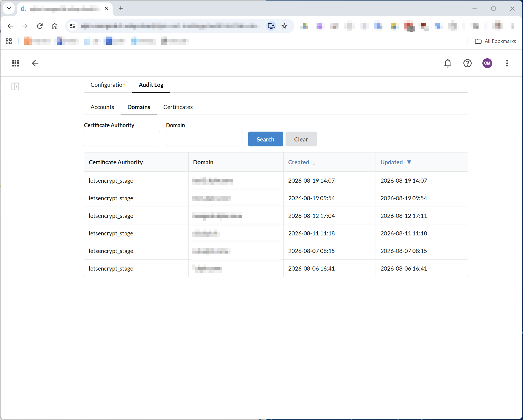Open the help question mark icon
The width and height of the screenshot is (523, 420).
[468, 63]
